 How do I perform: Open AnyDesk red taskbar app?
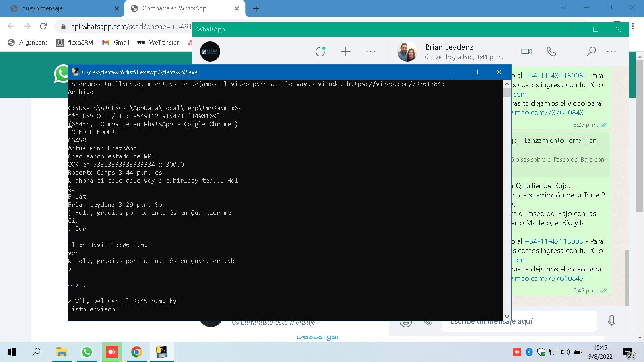[x=112, y=352]
